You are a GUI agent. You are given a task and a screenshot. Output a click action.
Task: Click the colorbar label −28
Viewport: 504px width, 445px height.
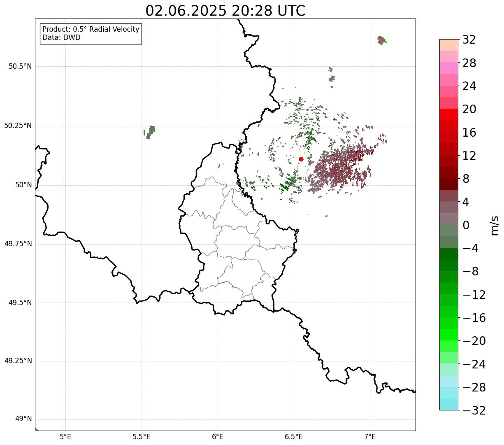[474, 387]
